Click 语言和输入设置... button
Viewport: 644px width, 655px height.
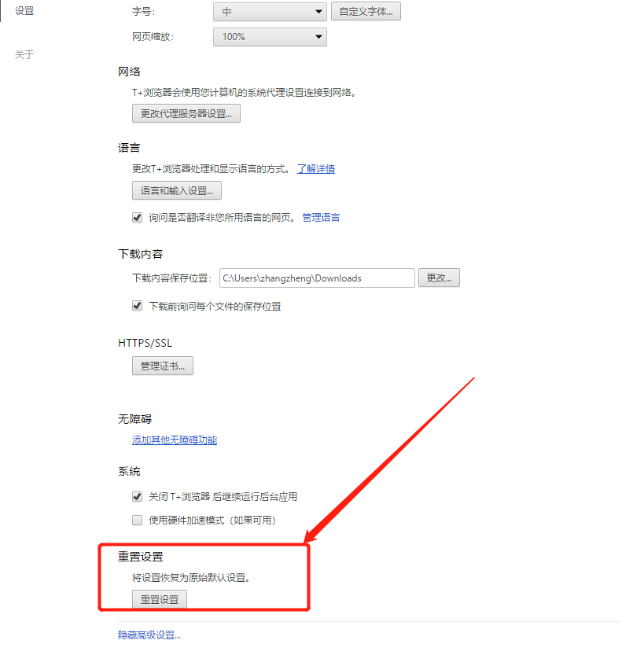pyautogui.click(x=177, y=190)
